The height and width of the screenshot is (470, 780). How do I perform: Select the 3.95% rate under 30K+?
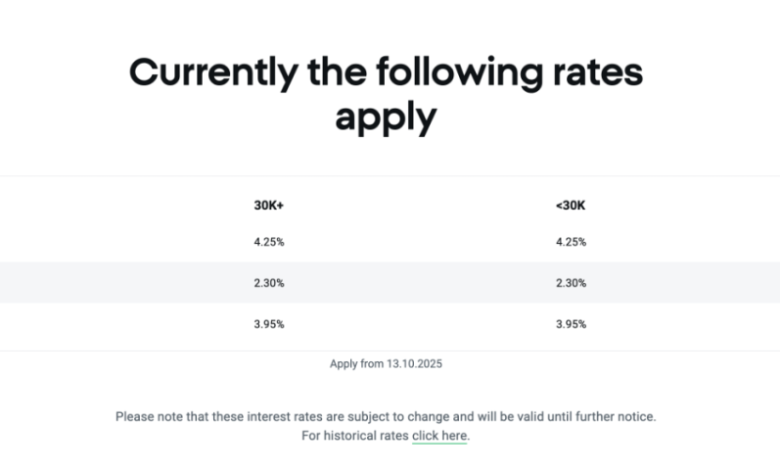269,324
